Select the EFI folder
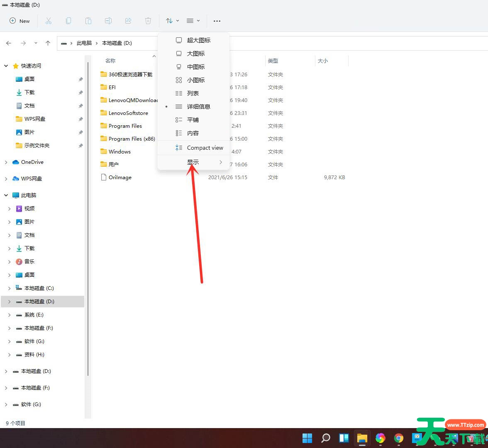Viewport: 488px width, 448px height. tap(108, 88)
